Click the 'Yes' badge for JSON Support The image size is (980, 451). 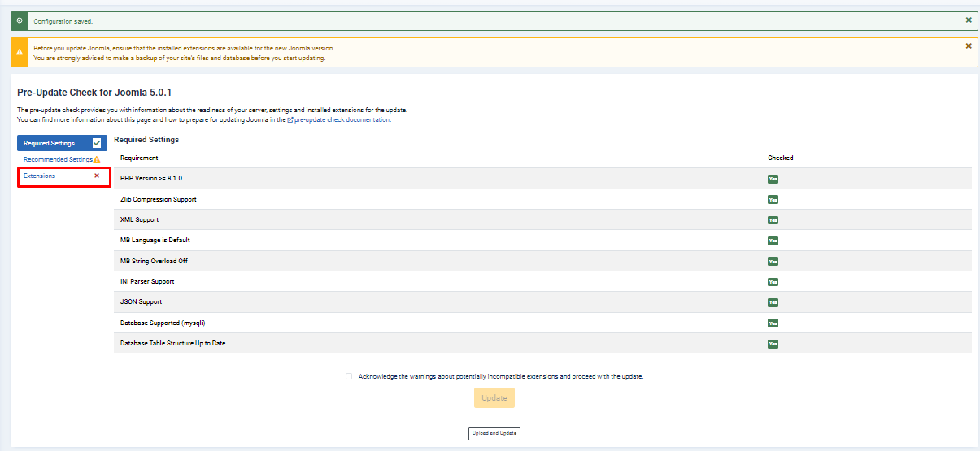773,302
